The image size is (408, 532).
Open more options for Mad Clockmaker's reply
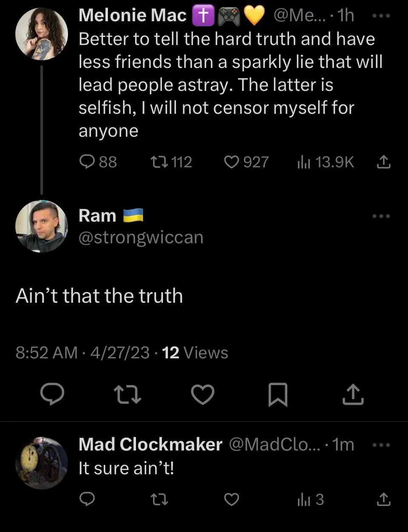click(x=381, y=445)
